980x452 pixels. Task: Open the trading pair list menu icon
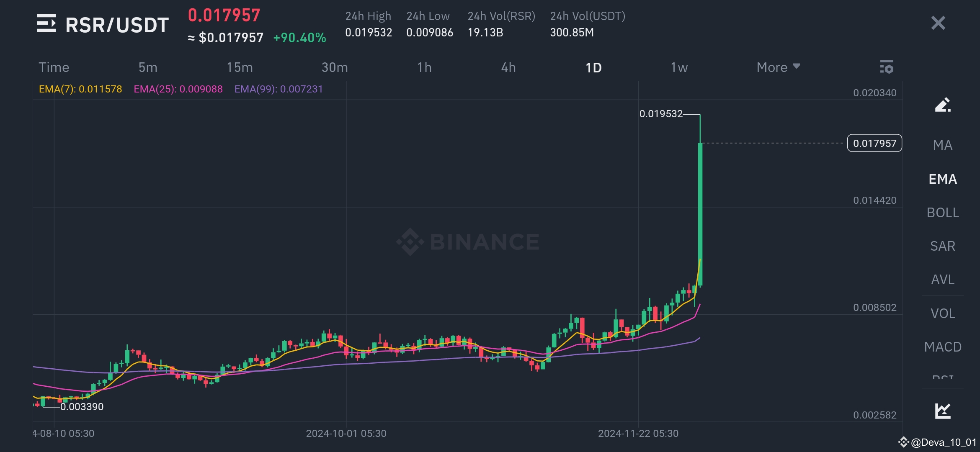tap(46, 23)
